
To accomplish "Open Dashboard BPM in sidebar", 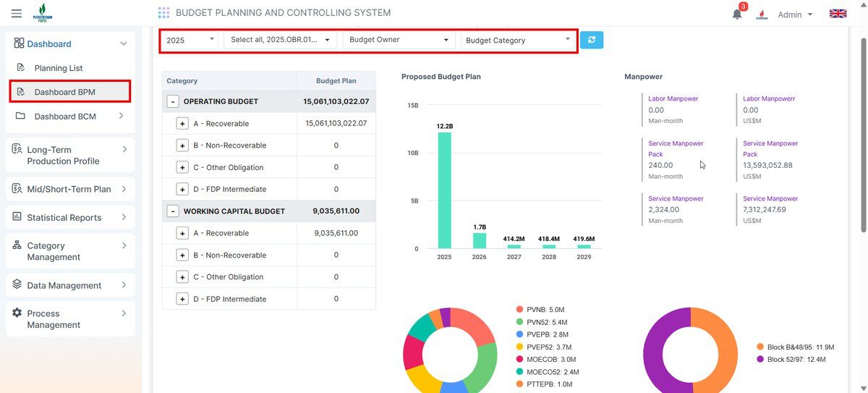I will click(x=70, y=92).
